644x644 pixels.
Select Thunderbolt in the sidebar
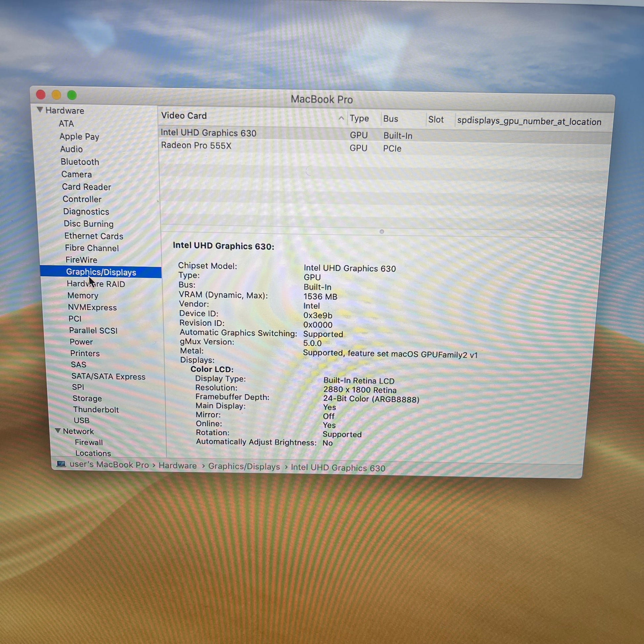click(x=96, y=409)
